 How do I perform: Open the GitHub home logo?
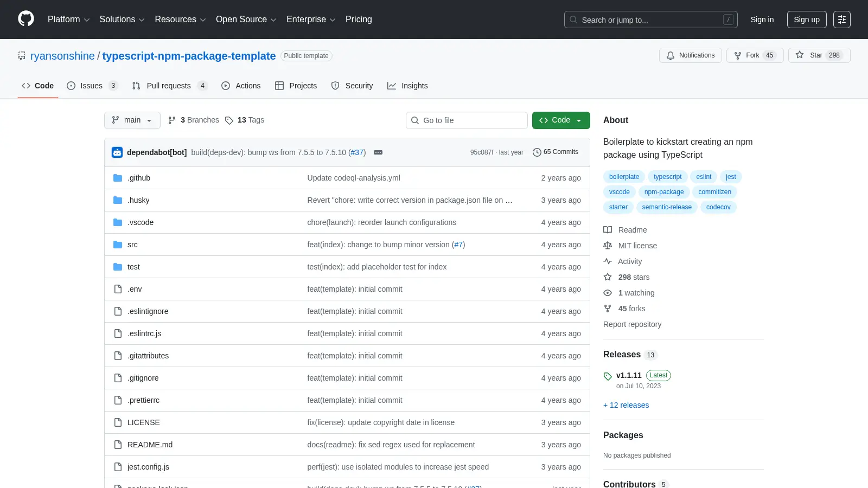[x=26, y=19]
